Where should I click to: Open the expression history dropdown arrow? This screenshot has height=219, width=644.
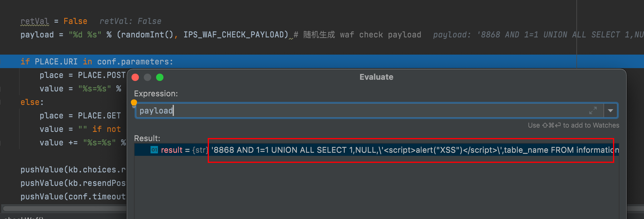(611, 110)
